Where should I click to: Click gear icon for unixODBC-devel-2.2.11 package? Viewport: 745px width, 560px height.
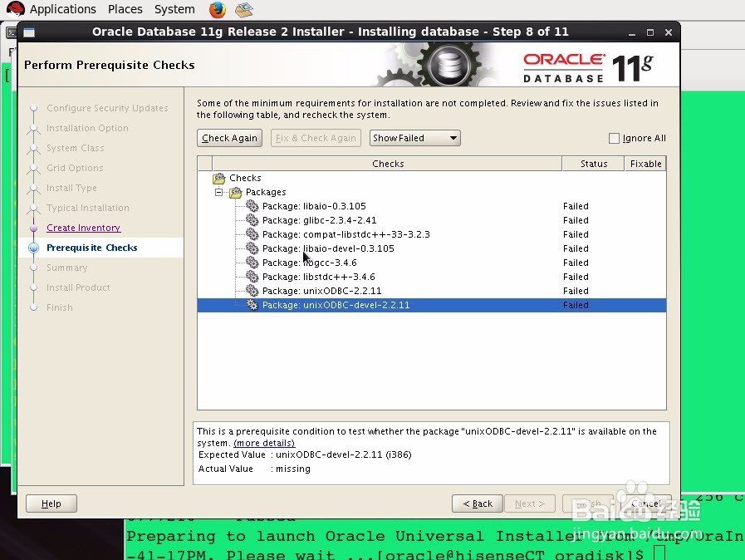[252, 305]
